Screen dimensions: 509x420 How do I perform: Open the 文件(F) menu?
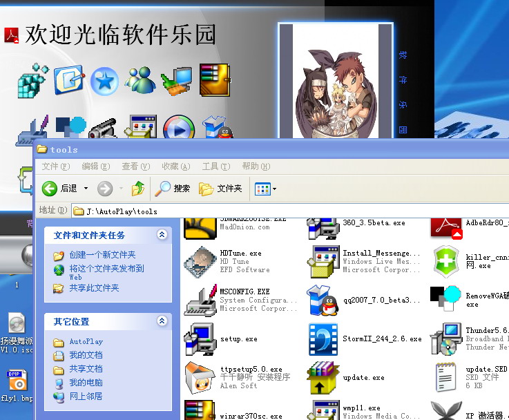[x=55, y=166]
